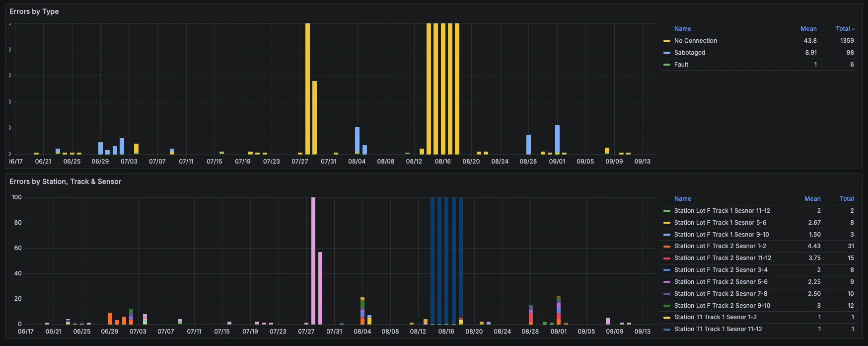Sort station legend by Mean column
This screenshot has height=346, width=868.
click(812, 199)
